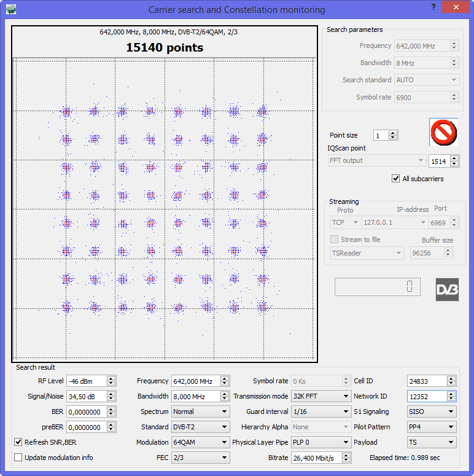Open the Standard DVB-T2 dropdown
The width and height of the screenshot is (474, 476).
click(x=200, y=427)
